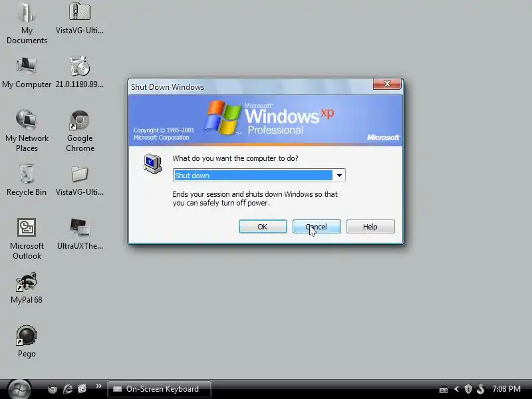Select My Computer desktop icon
Screen dimensions: 532x399
[x=27, y=72]
